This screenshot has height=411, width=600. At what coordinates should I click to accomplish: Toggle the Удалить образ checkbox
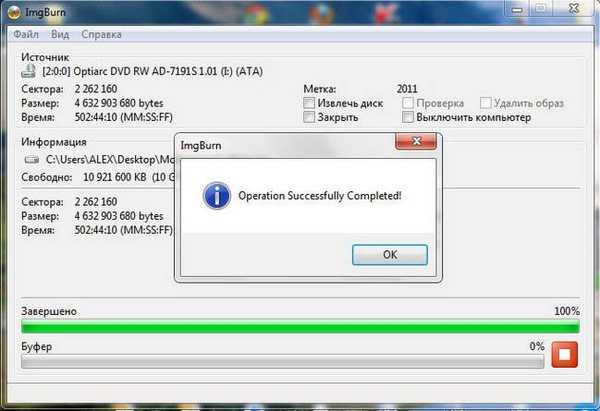[x=485, y=103]
